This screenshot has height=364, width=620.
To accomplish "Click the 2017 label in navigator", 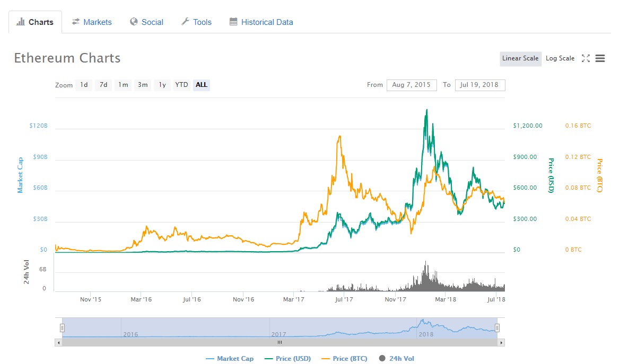I will coord(279,334).
